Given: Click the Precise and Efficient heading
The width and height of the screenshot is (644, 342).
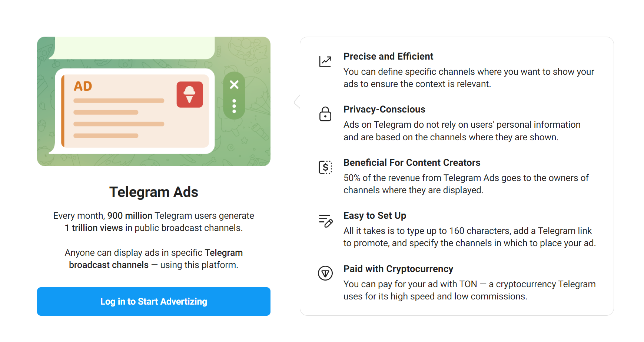Looking at the screenshot, I should pyautogui.click(x=388, y=56).
